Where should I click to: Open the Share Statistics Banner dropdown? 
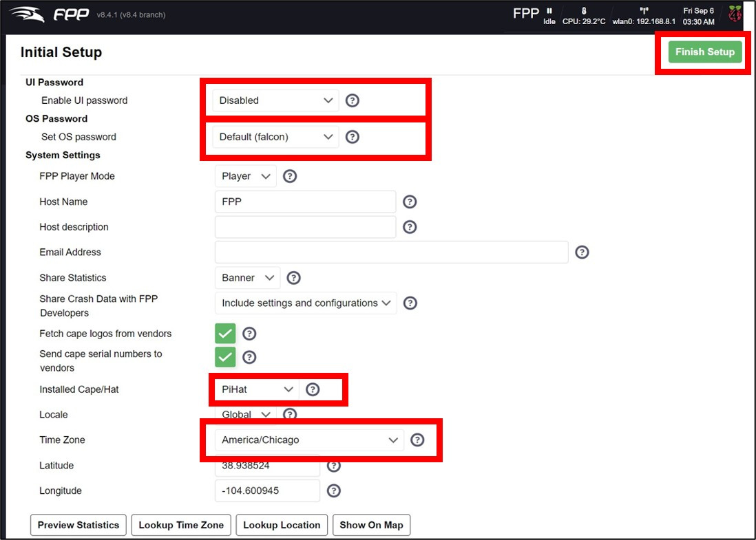click(247, 277)
